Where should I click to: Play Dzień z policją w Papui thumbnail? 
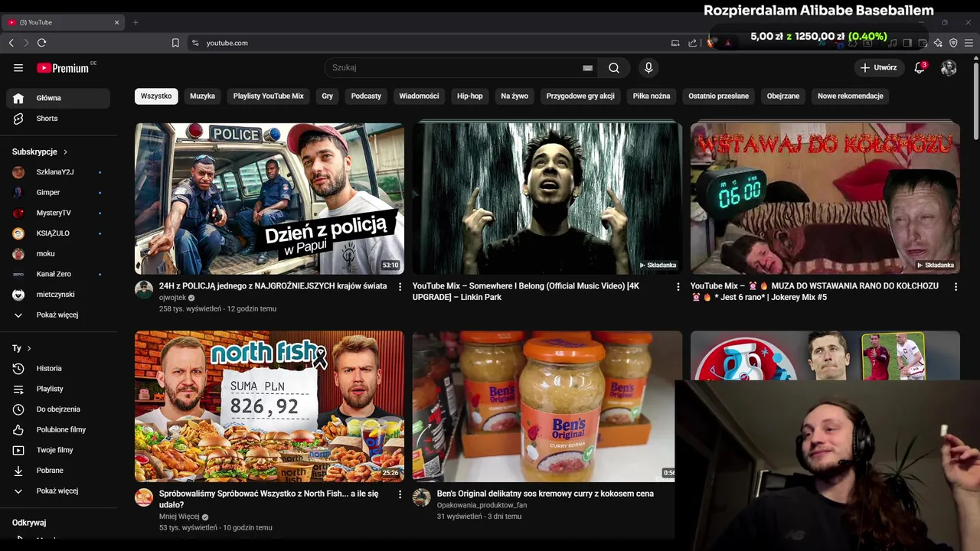click(x=269, y=198)
